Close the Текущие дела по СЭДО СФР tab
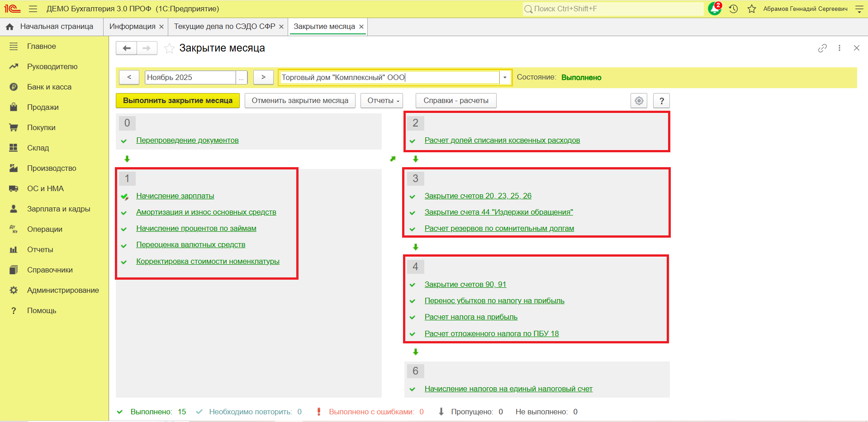 pos(281,27)
